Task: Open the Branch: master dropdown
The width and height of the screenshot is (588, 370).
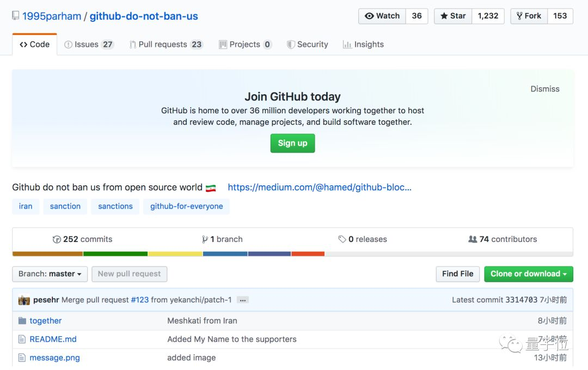Action: [x=50, y=274]
